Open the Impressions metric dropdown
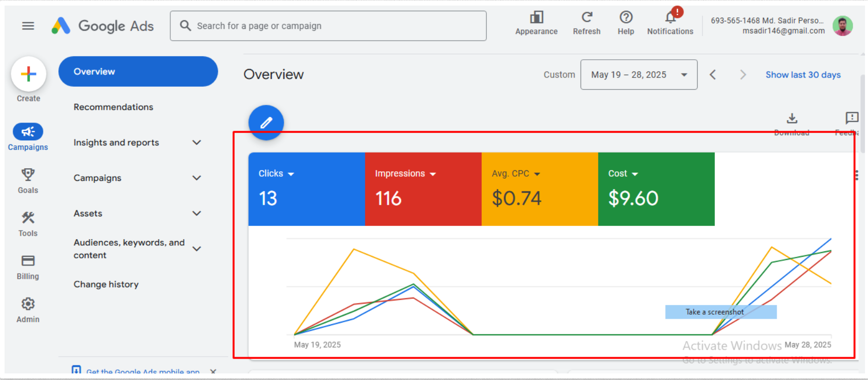The height and width of the screenshot is (380, 868). pyautogui.click(x=433, y=174)
